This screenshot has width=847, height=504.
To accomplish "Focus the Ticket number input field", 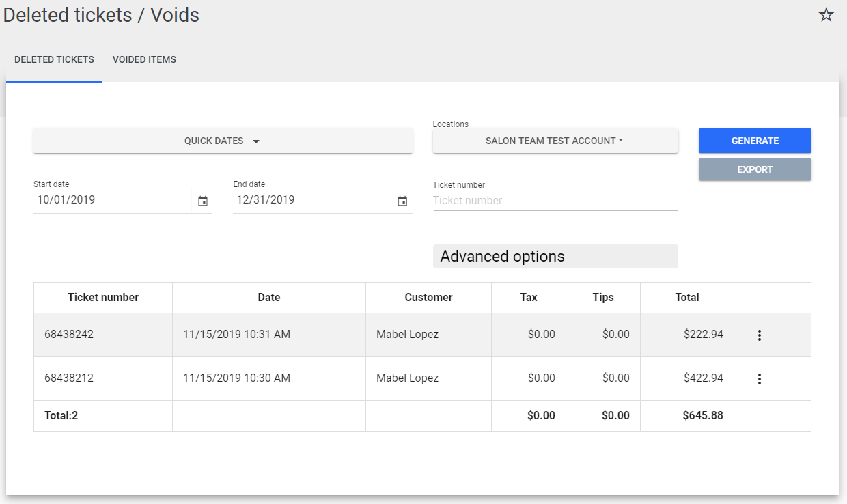I will point(555,201).
